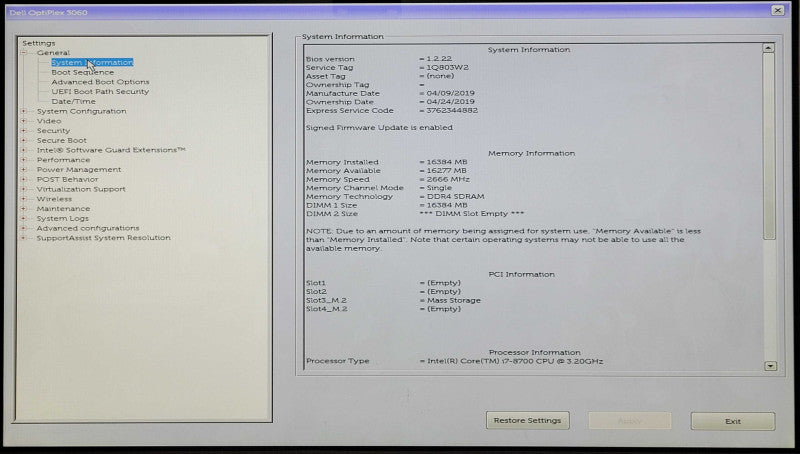800x454 pixels.
Task: Click Memory Available value 16277 MB
Action: tap(446, 170)
